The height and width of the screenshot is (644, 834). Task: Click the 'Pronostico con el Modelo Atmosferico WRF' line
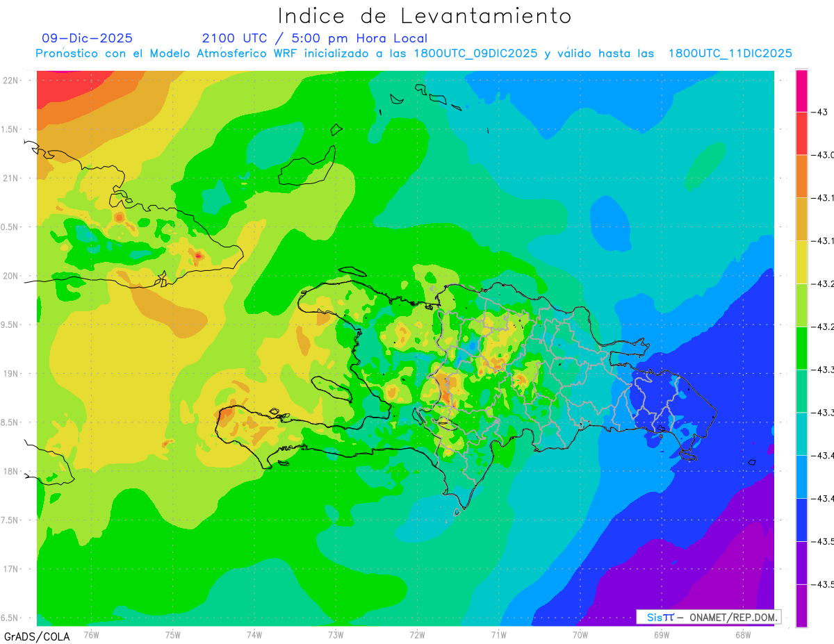click(x=414, y=53)
